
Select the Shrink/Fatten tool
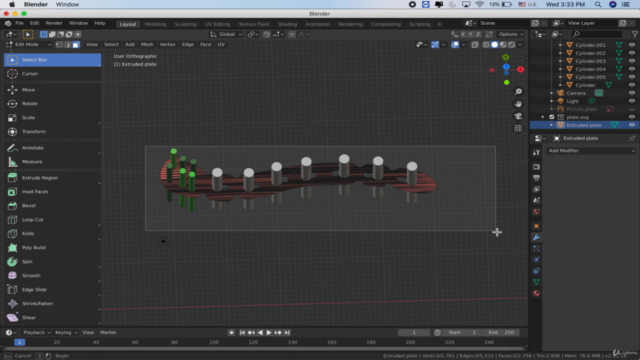52,304
